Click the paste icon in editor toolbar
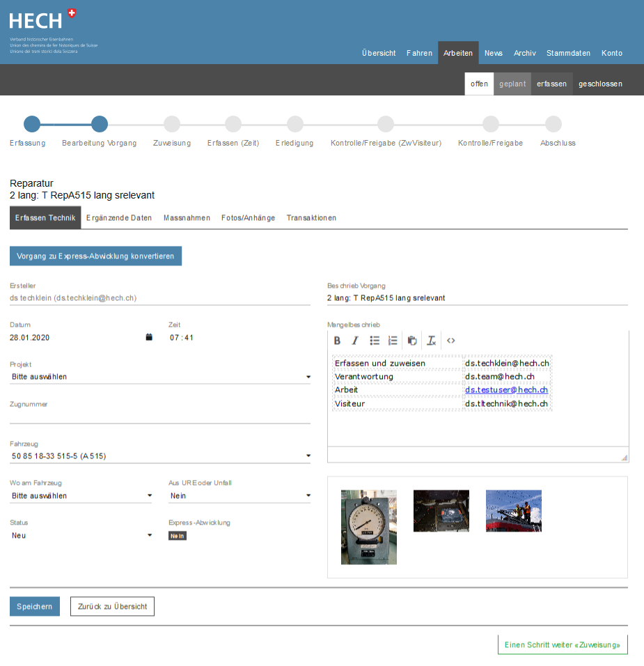644x666 pixels. [412, 341]
